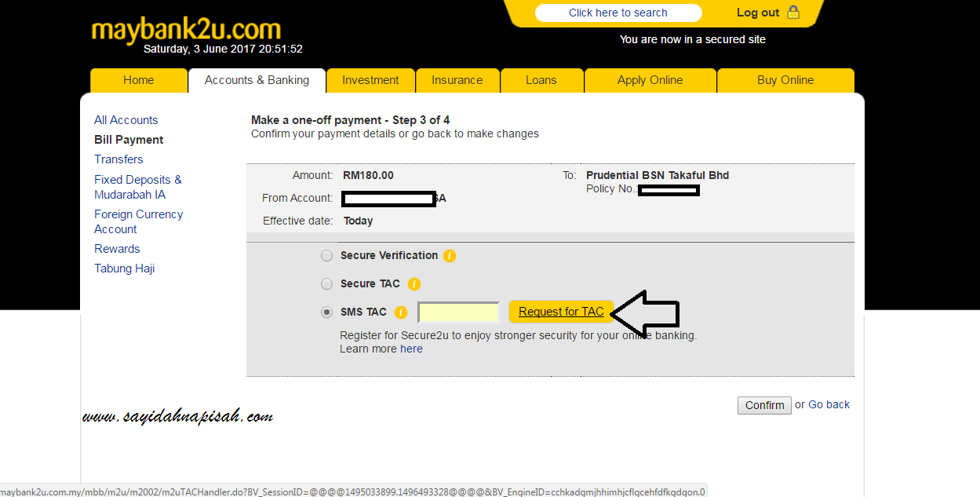This screenshot has width=980, height=497.
Task: Click 'You are now in a secured site'
Action: (693, 39)
